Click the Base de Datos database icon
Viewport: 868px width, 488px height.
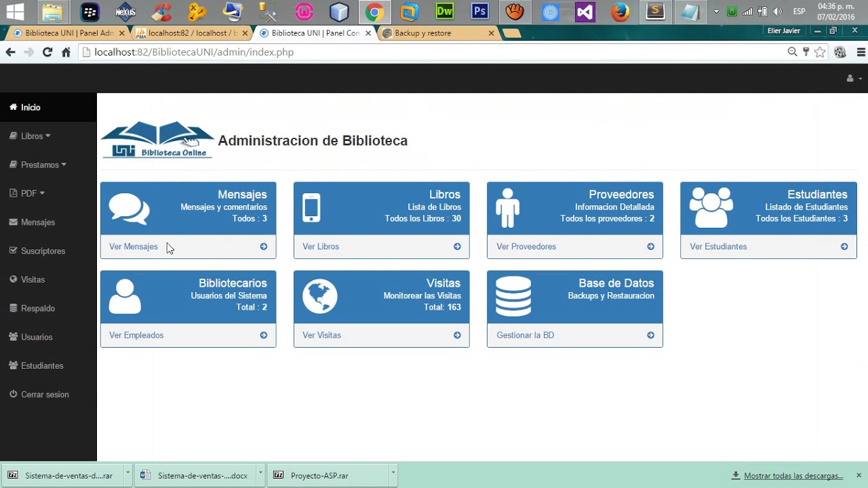point(513,297)
